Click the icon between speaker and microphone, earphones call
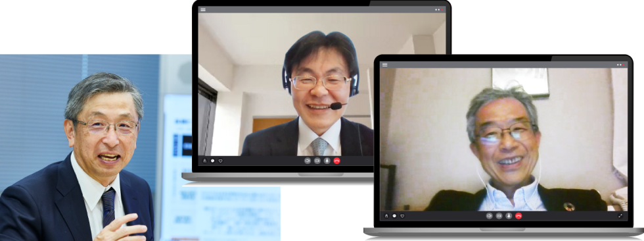This screenshot has width=644, height=241. coord(499,215)
